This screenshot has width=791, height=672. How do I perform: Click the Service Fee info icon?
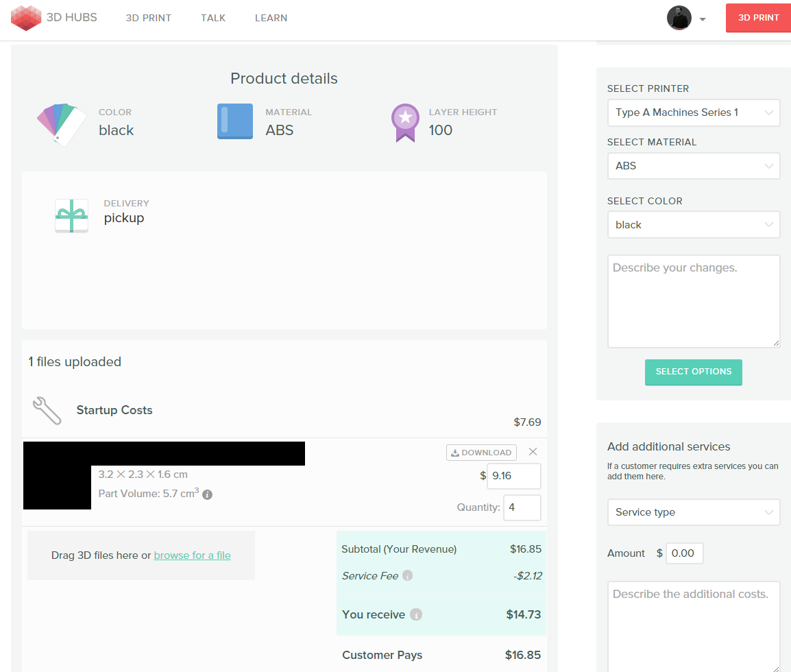coord(408,576)
